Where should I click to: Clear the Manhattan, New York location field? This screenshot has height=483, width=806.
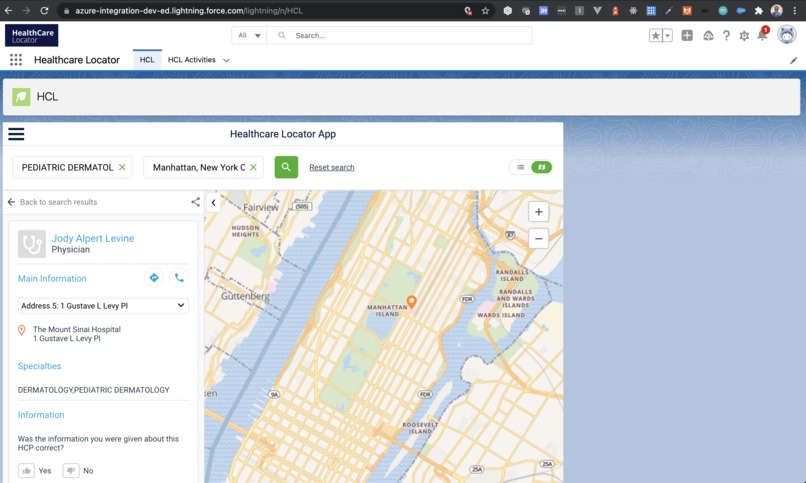click(253, 167)
